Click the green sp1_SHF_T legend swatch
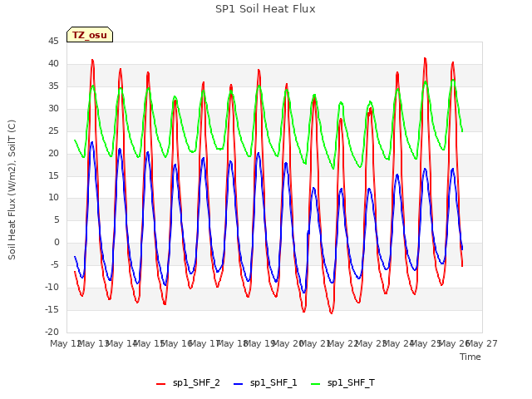 click(316, 384)
